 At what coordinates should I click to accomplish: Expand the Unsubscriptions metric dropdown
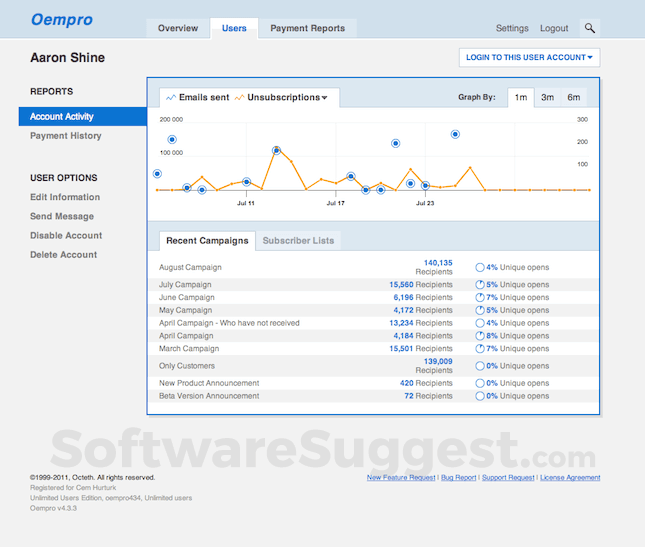coord(324,98)
